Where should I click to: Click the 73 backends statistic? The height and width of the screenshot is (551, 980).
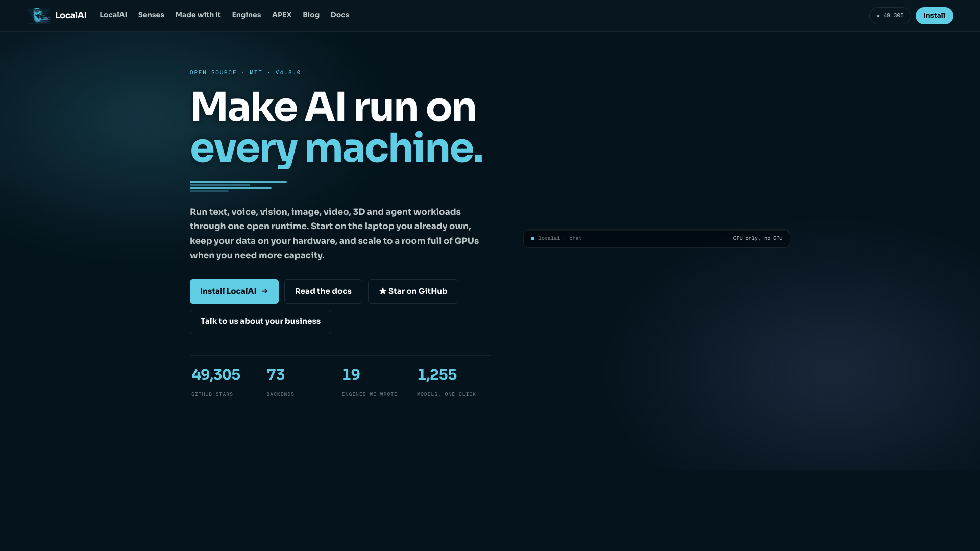pos(281,382)
